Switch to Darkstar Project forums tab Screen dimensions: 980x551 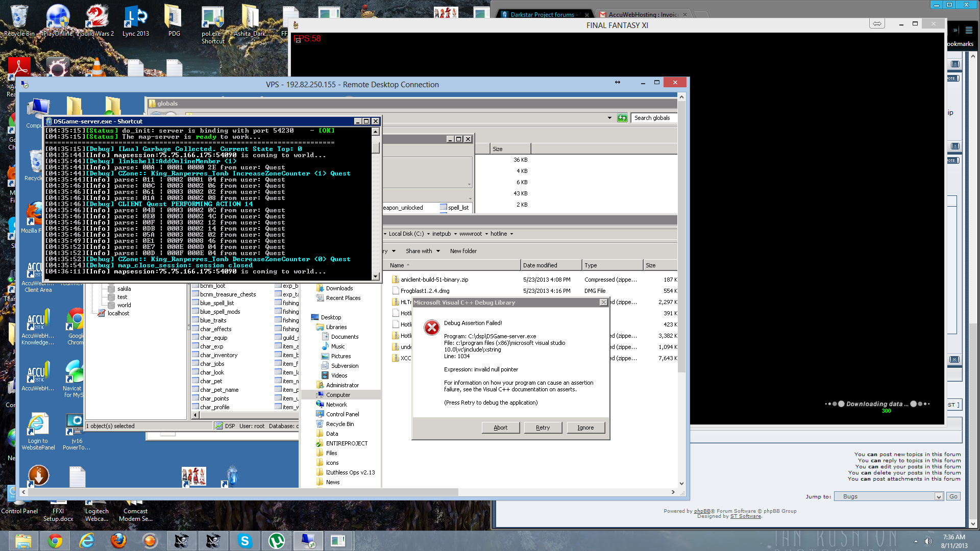(x=544, y=15)
